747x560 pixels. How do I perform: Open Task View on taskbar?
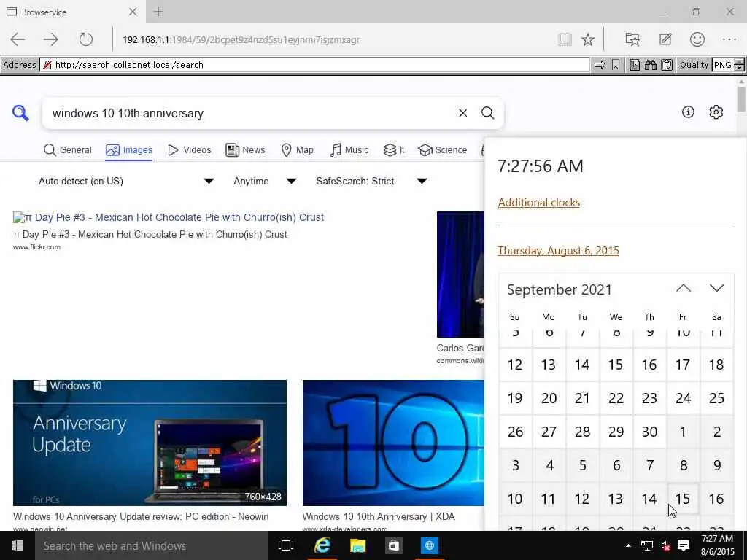(x=285, y=545)
